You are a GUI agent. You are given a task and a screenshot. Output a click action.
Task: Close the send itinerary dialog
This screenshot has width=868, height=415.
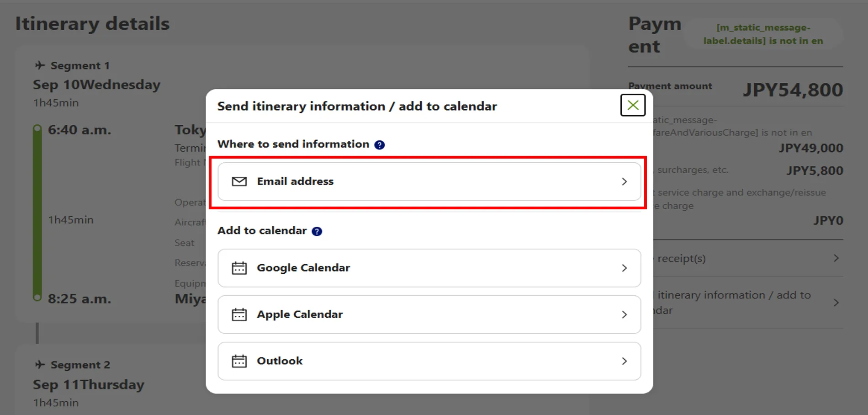click(633, 105)
